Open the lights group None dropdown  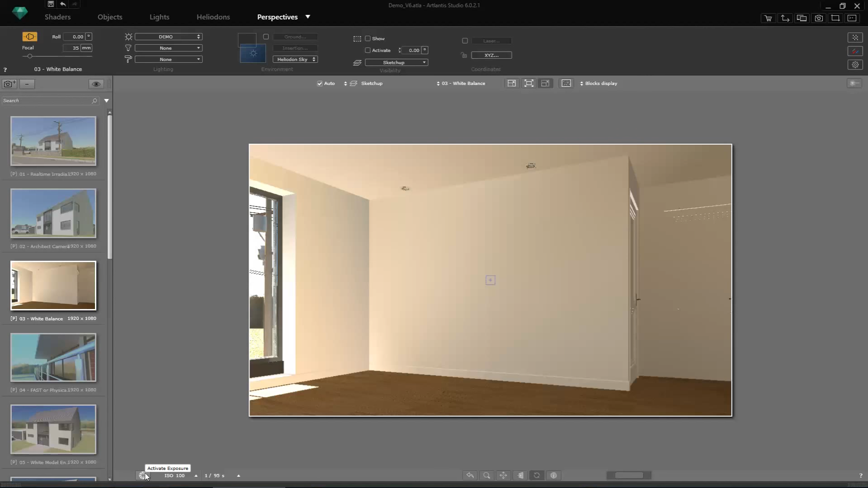[168, 48]
